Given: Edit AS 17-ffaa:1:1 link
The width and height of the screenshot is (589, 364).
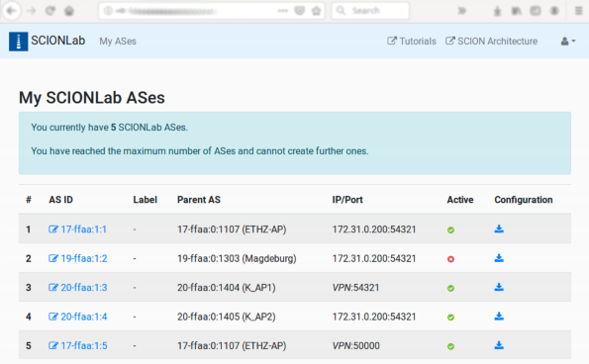Looking at the screenshot, I should pos(77,228).
